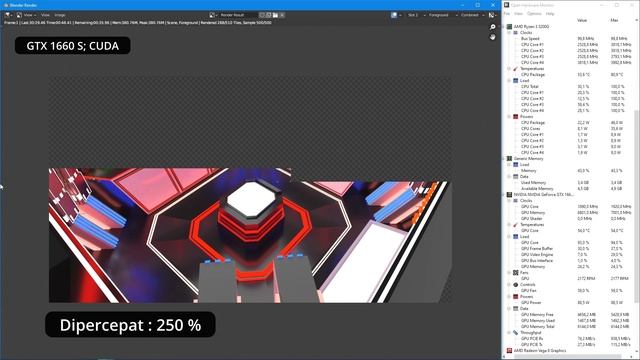
Task: Collapse the Generic Memory tree node
Action: coord(504,158)
